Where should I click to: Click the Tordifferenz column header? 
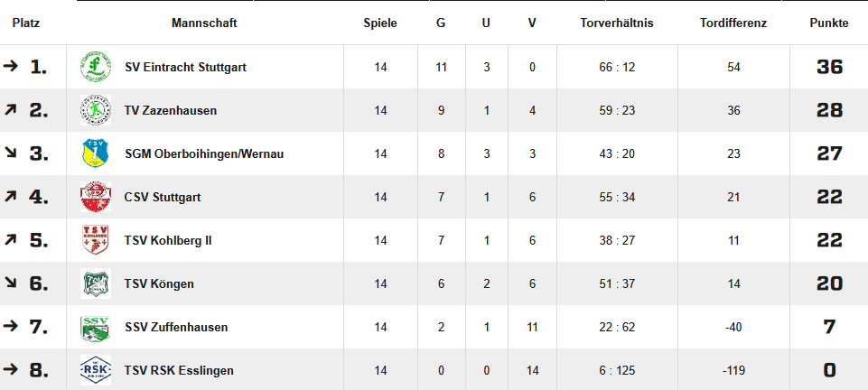click(x=733, y=23)
